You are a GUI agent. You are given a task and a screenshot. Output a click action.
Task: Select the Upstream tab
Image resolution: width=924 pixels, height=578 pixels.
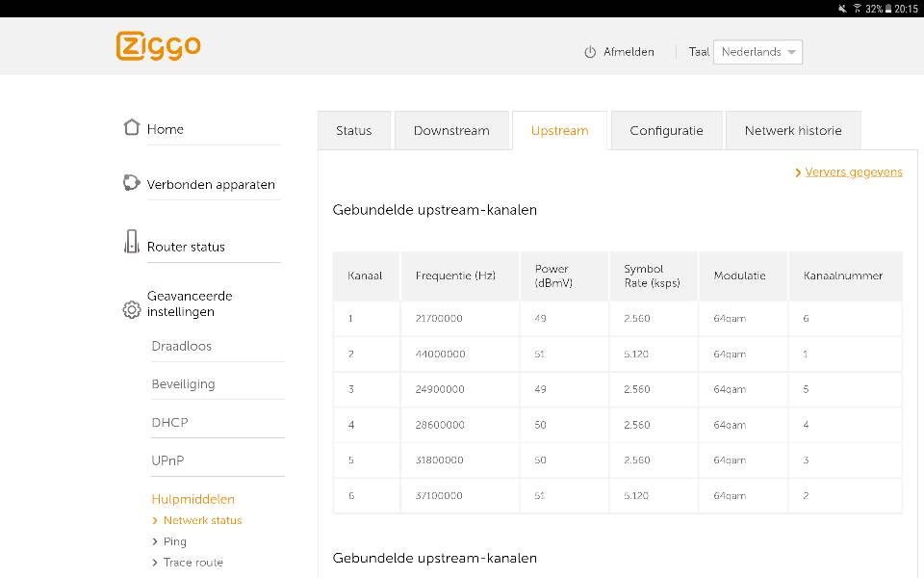click(560, 130)
